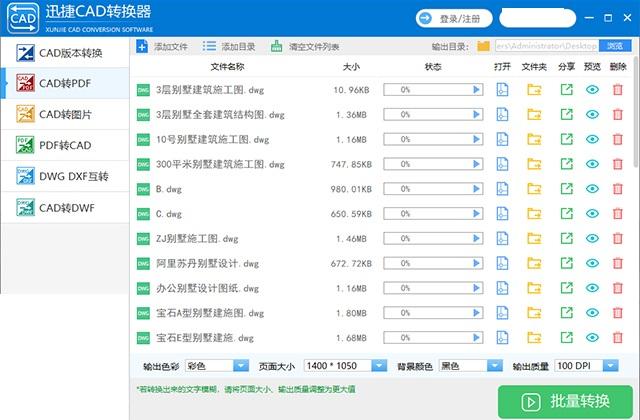
Task: Preview C.dwg with eye icon
Action: click(592, 213)
